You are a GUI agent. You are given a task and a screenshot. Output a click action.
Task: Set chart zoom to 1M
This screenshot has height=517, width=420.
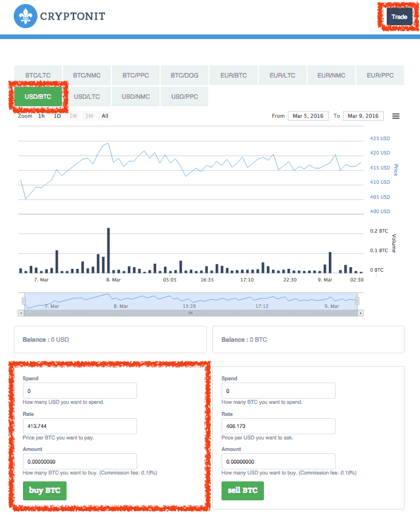(90, 116)
